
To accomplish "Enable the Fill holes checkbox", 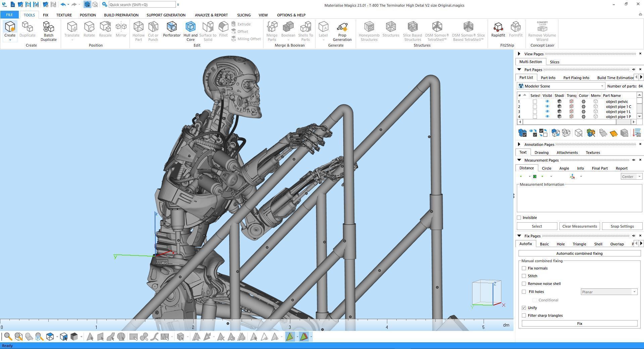I will pos(524,292).
